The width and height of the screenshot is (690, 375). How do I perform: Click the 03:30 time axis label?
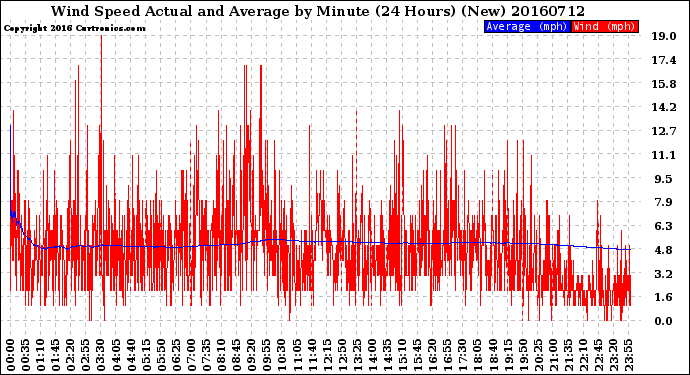click(101, 355)
